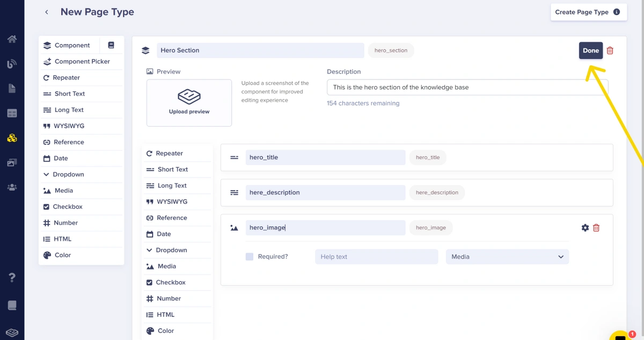Add a Checkbox field from the inner component list
This screenshot has width=644, height=340.
click(170, 283)
